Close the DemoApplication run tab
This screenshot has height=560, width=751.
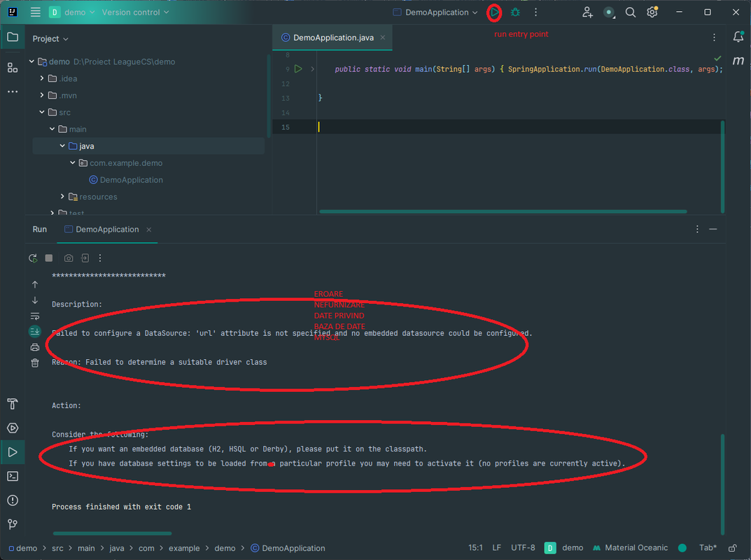tap(149, 230)
